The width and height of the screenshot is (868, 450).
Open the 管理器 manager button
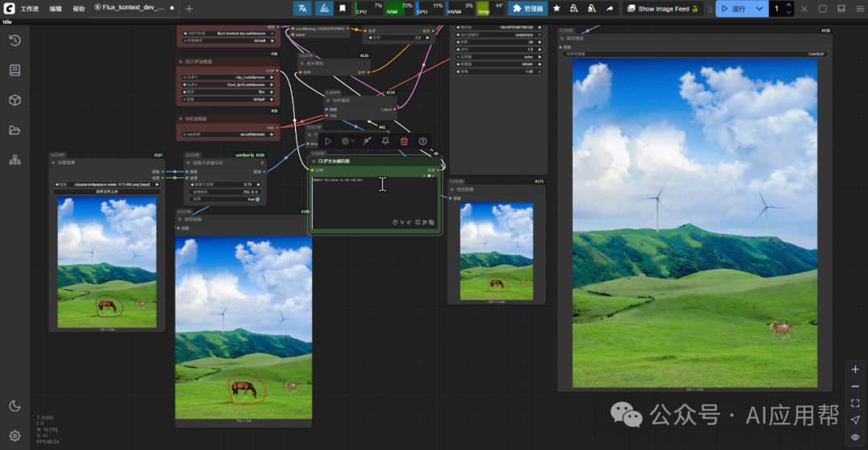point(527,8)
